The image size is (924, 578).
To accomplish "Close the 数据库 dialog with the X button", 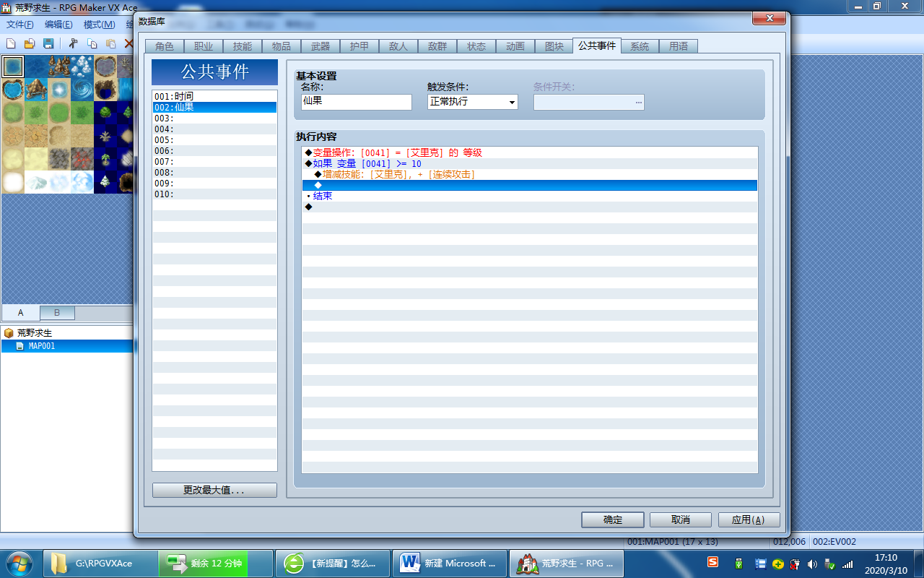I will click(x=769, y=18).
